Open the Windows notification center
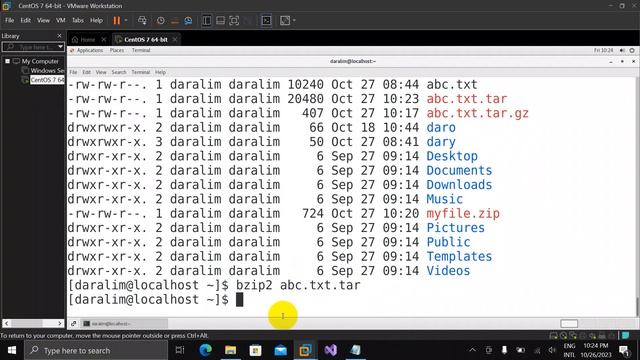Viewport: 640px width, 360px height. click(x=624, y=350)
